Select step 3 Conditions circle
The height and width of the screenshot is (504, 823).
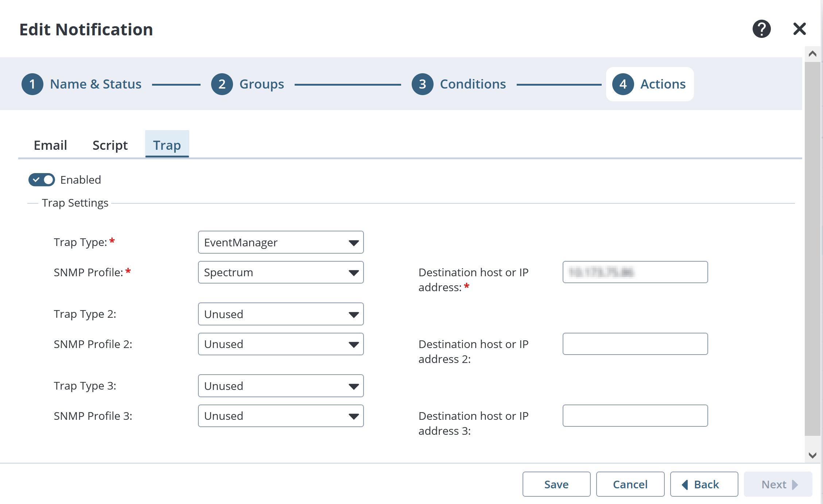click(422, 84)
